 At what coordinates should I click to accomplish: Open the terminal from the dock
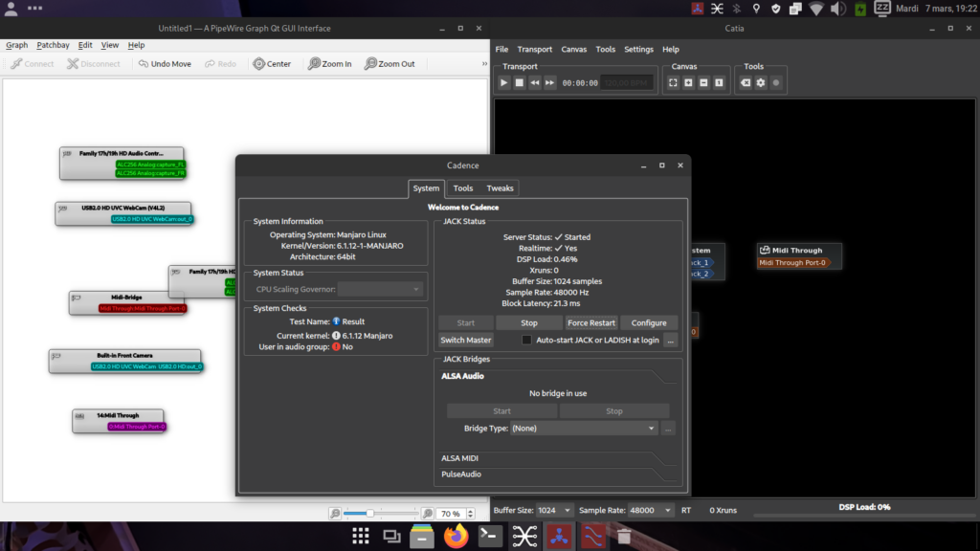(x=490, y=536)
